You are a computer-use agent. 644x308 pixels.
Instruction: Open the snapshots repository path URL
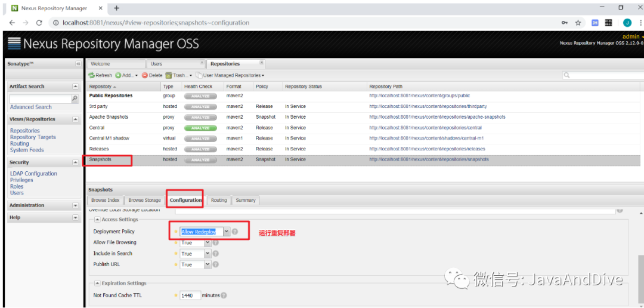[429, 159]
